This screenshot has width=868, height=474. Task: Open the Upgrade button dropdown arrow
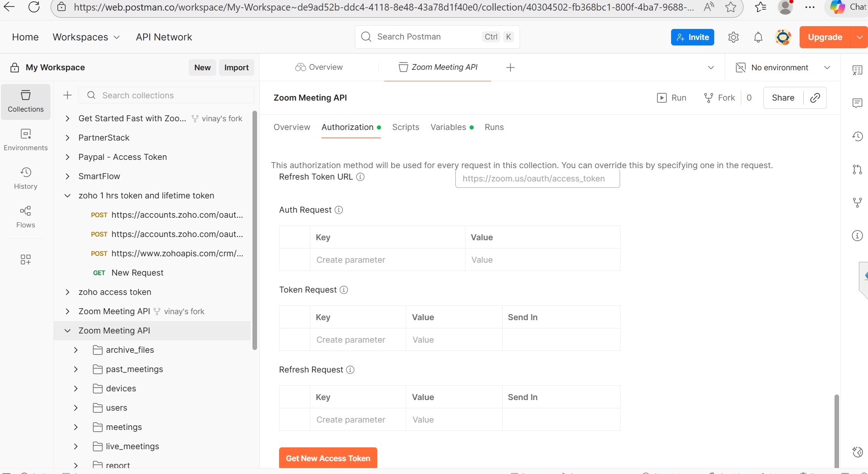tap(859, 37)
